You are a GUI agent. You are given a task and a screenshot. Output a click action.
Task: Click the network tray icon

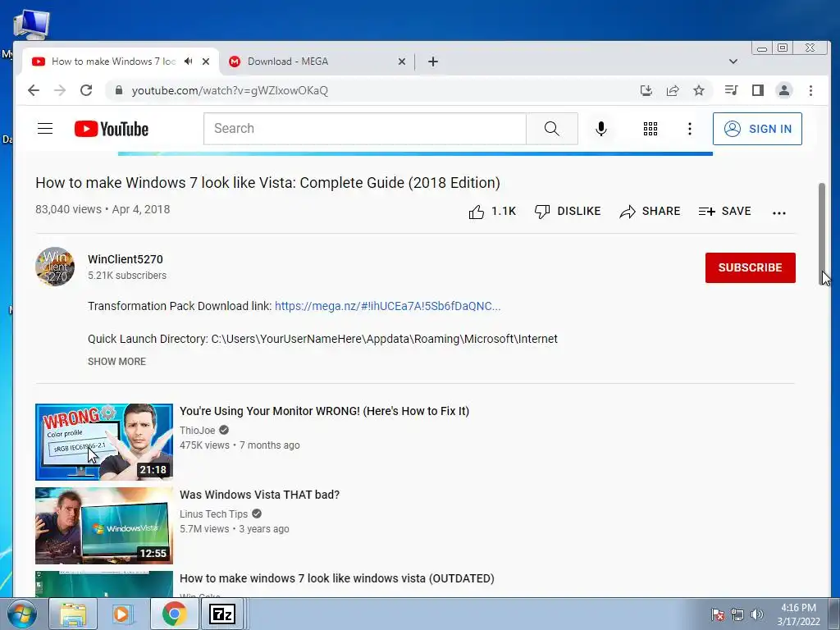pos(737,614)
